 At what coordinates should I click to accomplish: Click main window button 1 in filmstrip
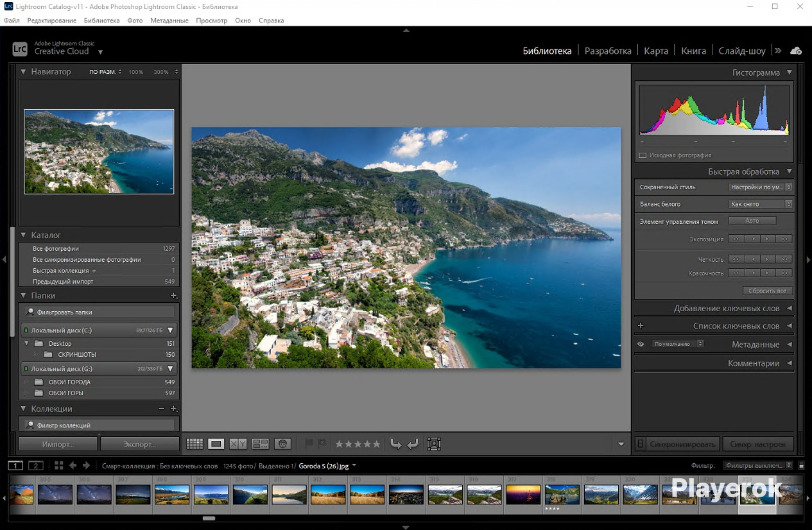(15, 466)
